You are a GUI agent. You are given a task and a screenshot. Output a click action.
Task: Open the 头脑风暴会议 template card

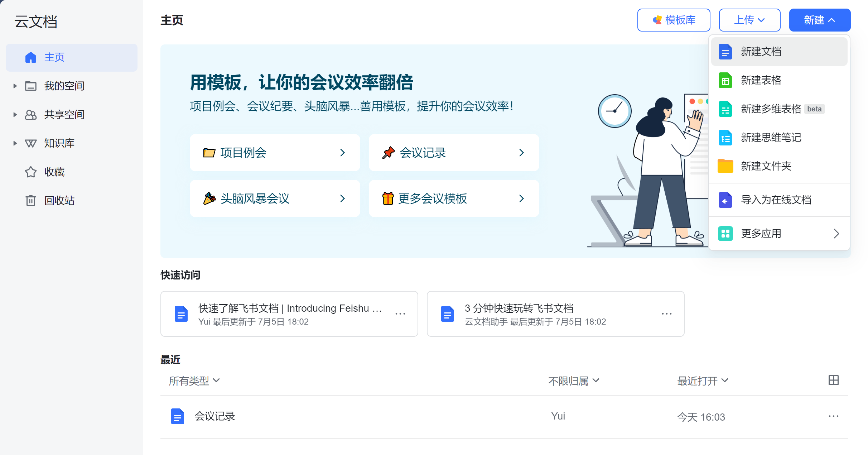tap(275, 198)
